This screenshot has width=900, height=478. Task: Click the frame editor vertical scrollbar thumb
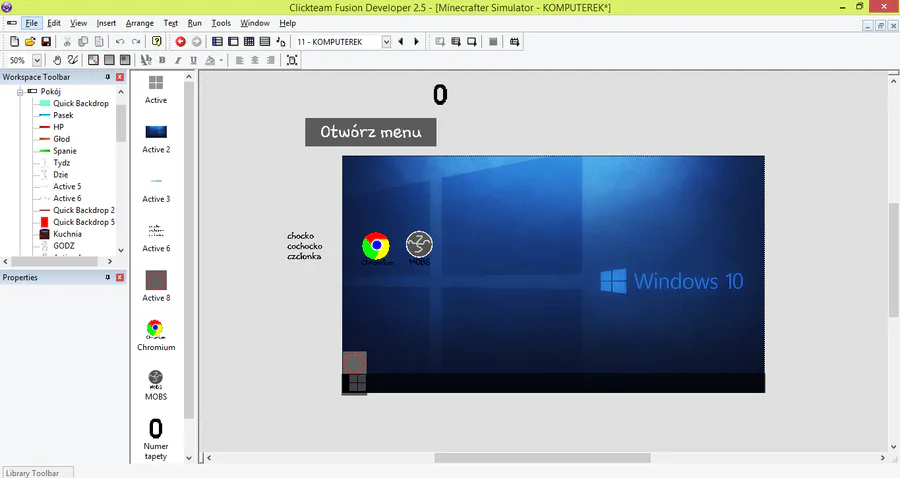[x=894, y=259]
